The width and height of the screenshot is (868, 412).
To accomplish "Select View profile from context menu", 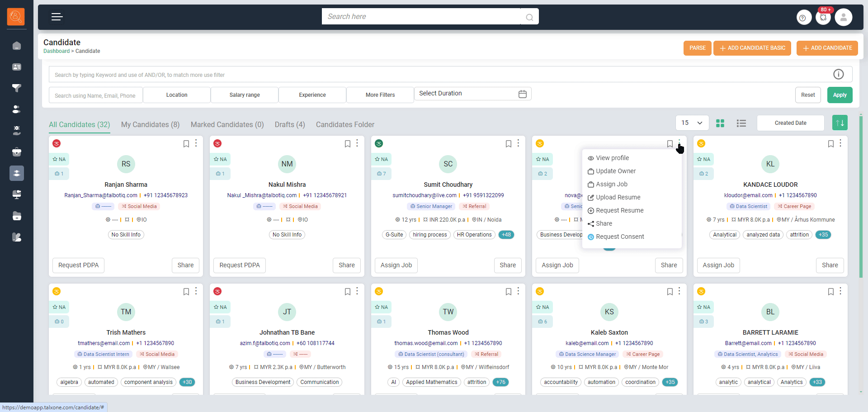I will click(612, 158).
